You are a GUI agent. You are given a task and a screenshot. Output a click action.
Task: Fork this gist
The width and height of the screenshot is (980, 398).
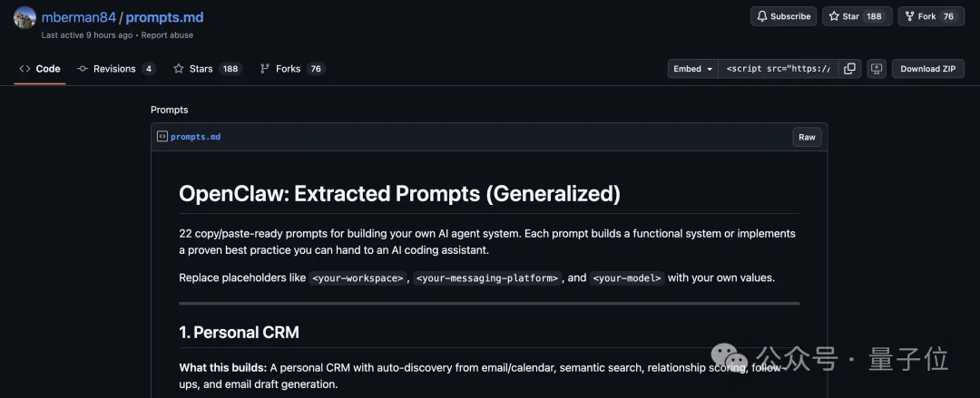(x=919, y=16)
